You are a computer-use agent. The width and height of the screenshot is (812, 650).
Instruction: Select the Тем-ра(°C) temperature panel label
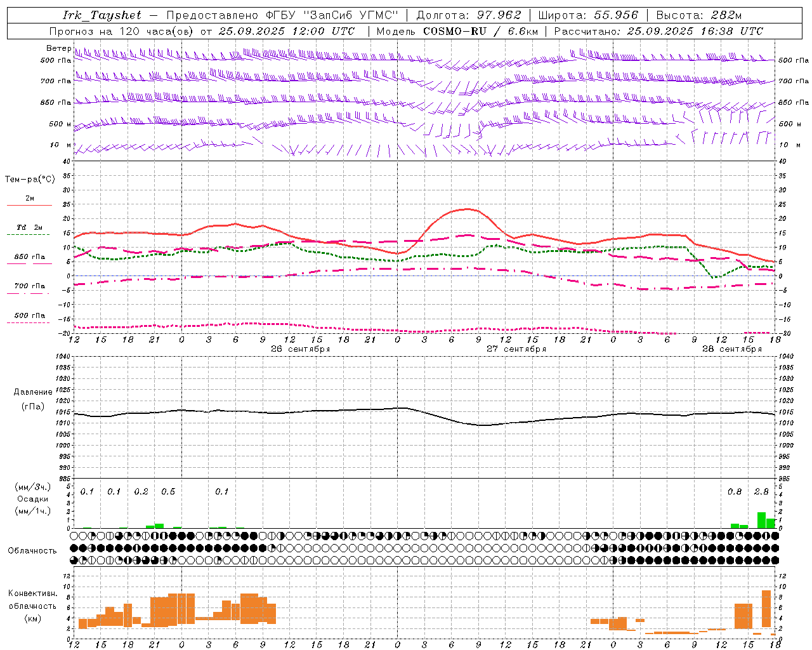point(30,180)
